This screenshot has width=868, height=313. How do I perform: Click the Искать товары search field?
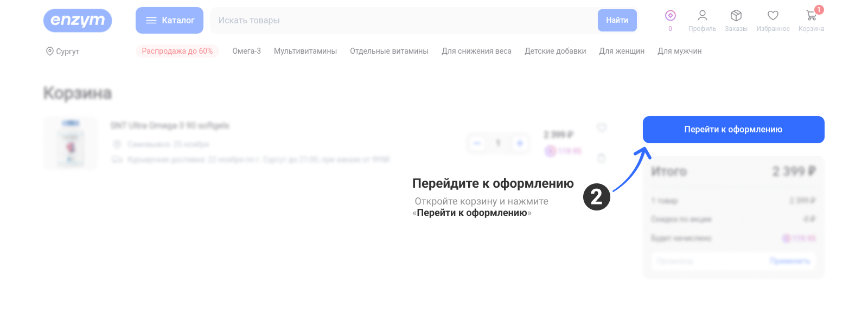coord(401,21)
